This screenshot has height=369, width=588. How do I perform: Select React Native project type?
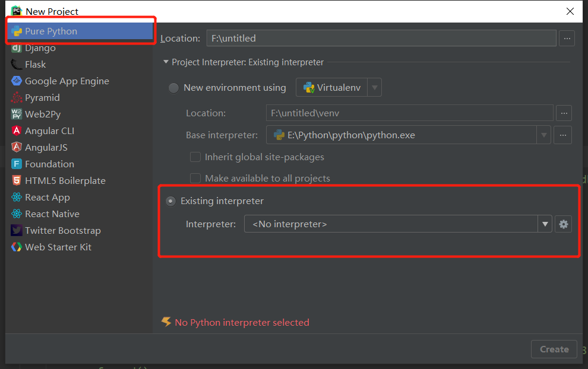tap(80, 214)
